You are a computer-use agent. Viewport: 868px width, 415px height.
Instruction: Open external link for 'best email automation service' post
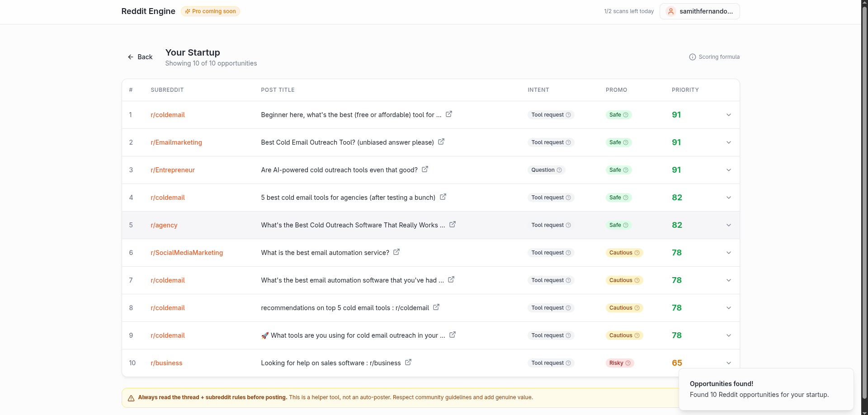click(x=396, y=252)
